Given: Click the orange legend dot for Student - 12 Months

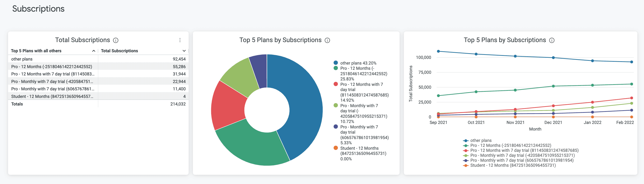Looking at the screenshot, I should click(335, 148).
